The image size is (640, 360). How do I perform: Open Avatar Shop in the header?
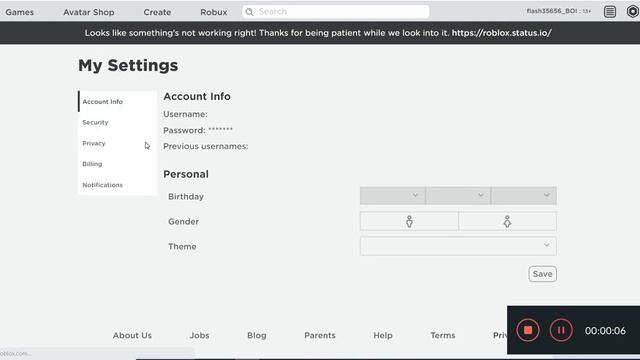pyautogui.click(x=89, y=12)
